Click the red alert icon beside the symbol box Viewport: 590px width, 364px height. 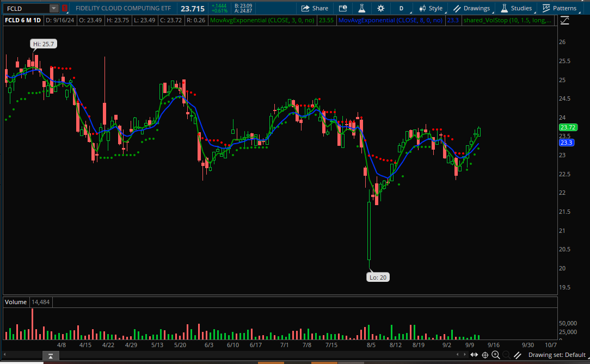tap(64, 8)
